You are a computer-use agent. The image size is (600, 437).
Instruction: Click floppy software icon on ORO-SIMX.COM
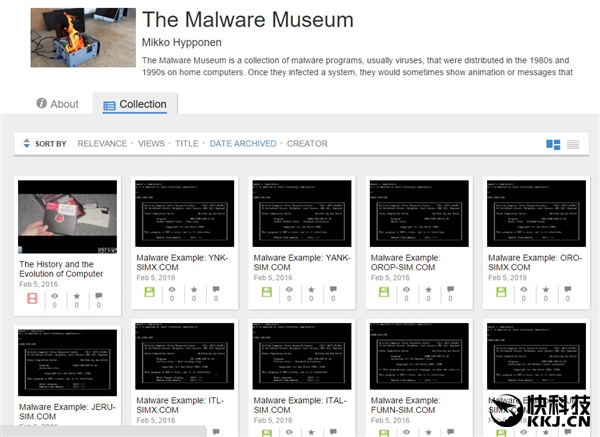click(501, 292)
